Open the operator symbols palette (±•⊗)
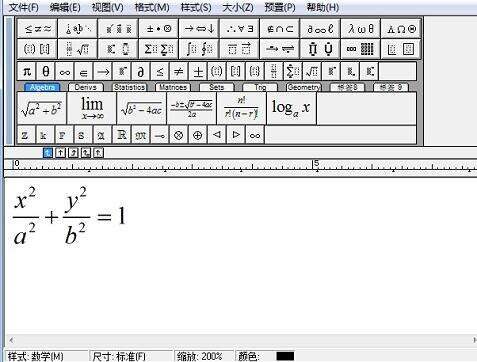The height and width of the screenshot is (362, 477). tap(159, 29)
